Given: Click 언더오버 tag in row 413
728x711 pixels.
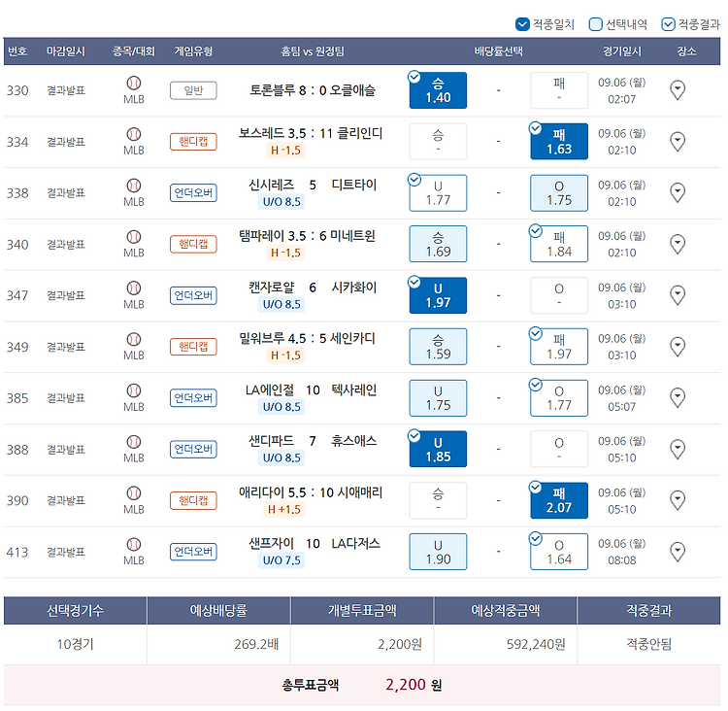Looking at the screenshot, I should pyautogui.click(x=193, y=552).
